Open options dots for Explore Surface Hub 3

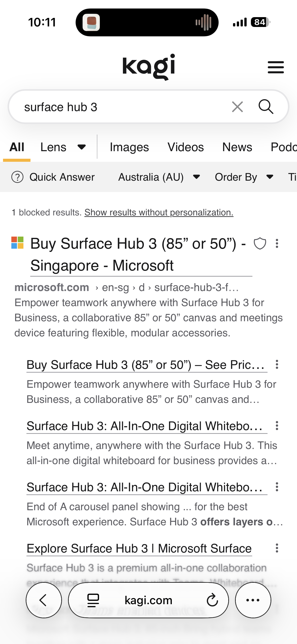click(x=277, y=548)
